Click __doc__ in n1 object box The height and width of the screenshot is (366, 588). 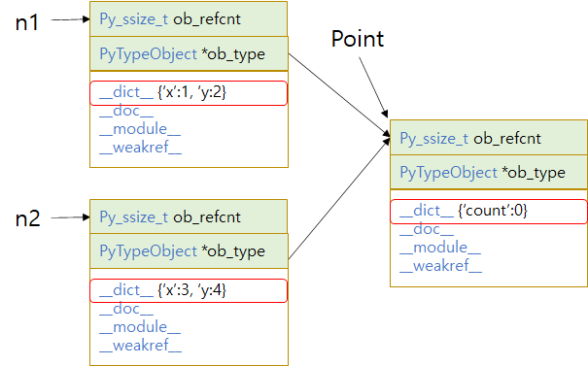[126, 112]
